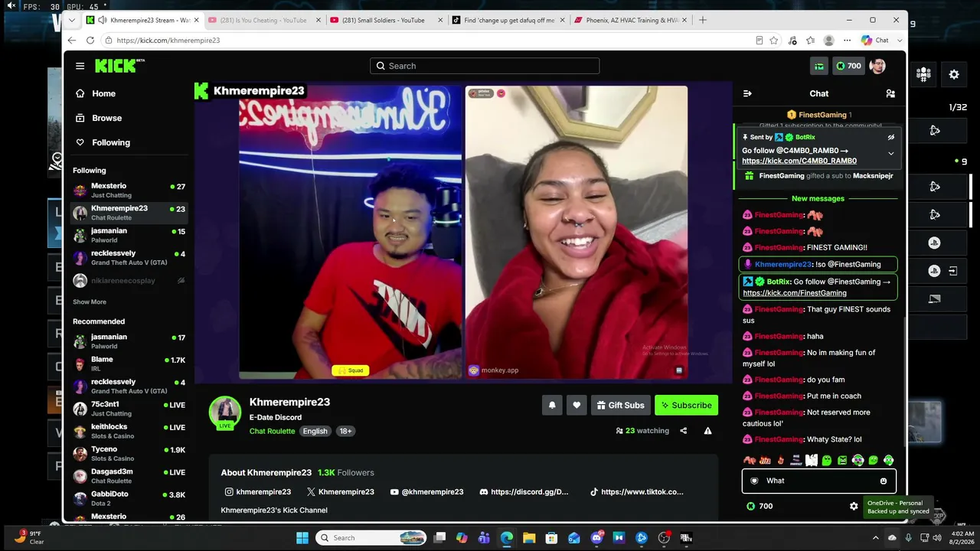Click the English language tag
The height and width of the screenshot is (551, 980).
pos(315,431)
